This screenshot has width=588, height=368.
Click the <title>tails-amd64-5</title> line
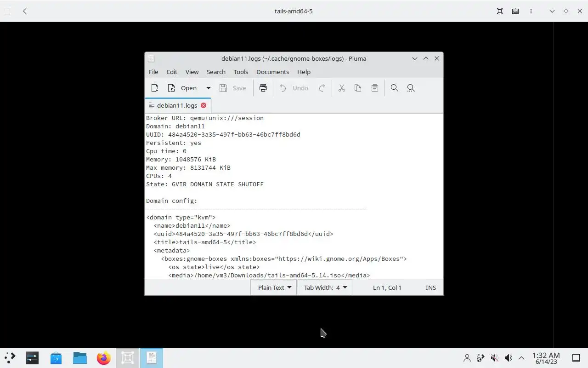click(205, 242)
